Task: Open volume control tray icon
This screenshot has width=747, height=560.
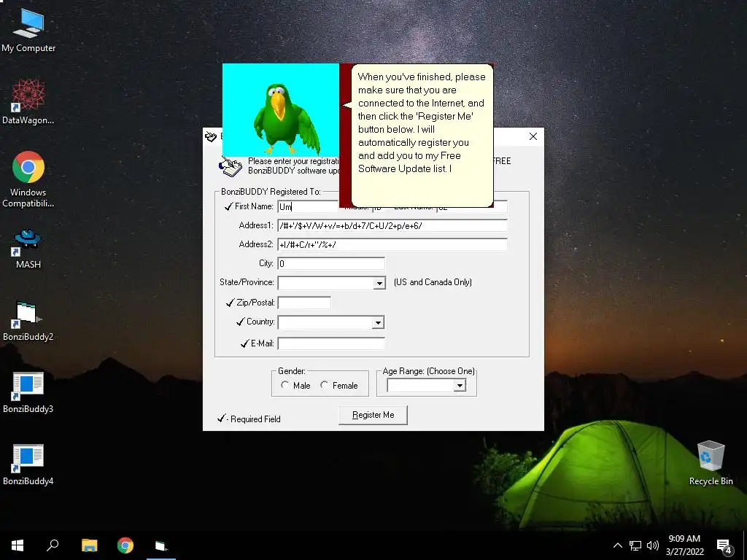Action: 653,545
